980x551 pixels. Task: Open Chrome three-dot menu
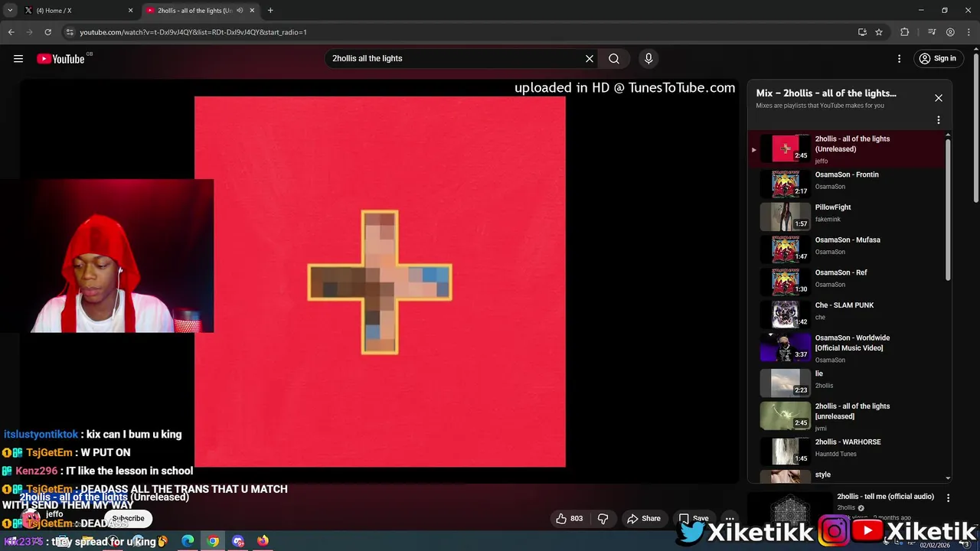[x=968, y=32]
